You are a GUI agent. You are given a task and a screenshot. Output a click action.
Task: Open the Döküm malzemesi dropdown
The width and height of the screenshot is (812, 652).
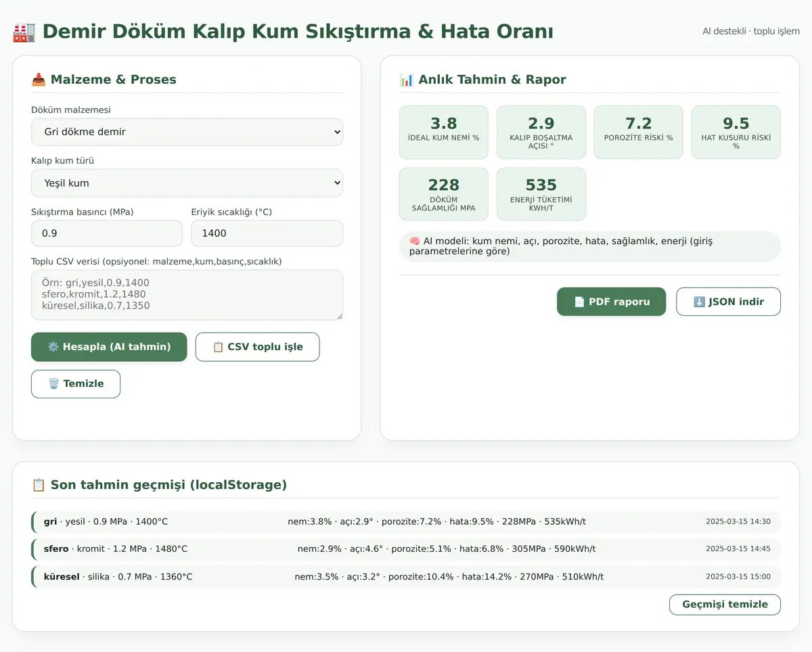(x=187, y=132)
